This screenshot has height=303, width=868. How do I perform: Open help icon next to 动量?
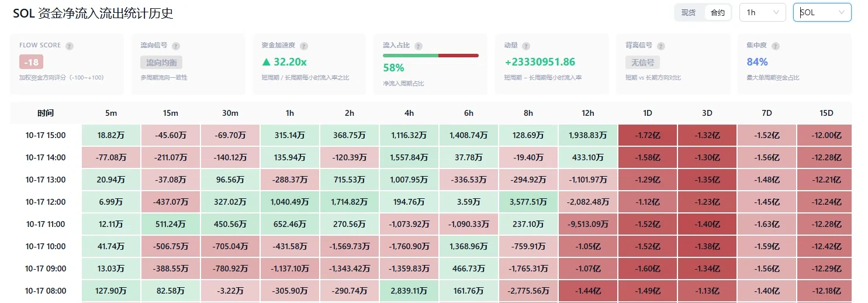(x=526, y=46)
